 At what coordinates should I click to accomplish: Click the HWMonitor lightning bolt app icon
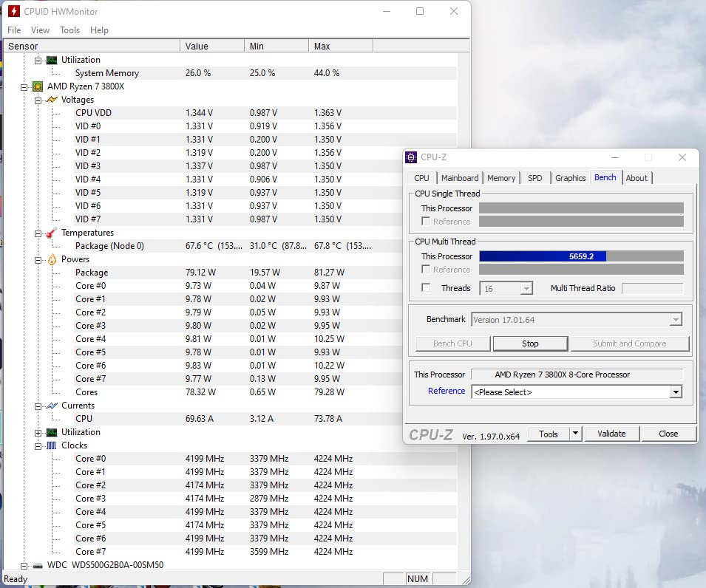(14, 11)
